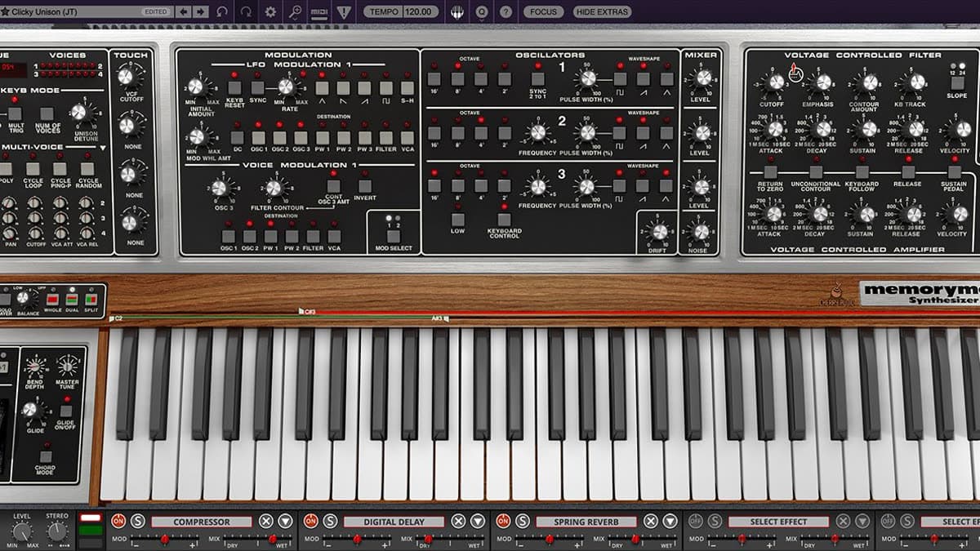Toggle LFO SYNC button

257,87
